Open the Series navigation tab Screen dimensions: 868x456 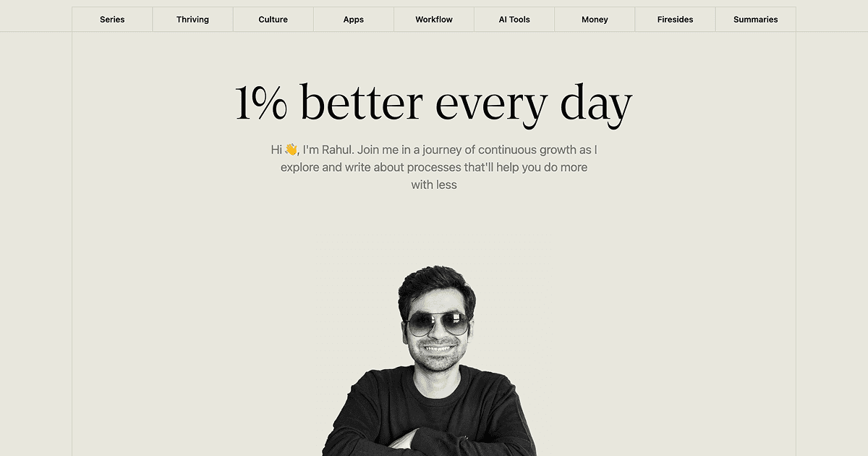click(x=112, y=20)
